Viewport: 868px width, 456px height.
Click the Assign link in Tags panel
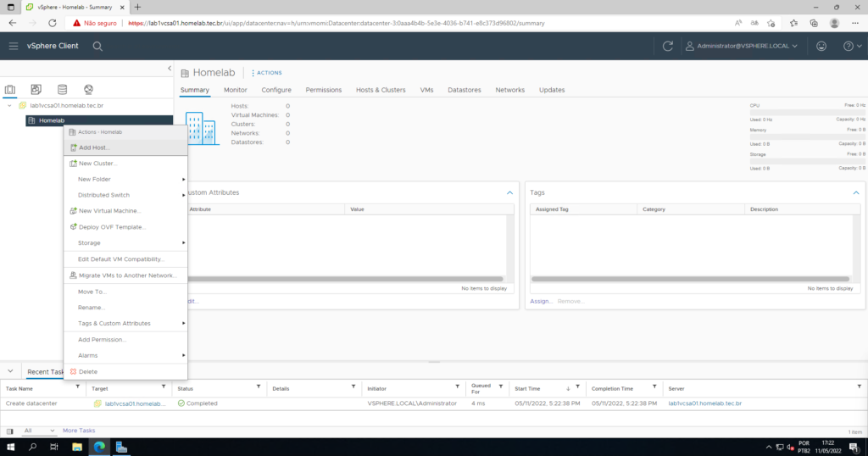pyautogui.click(x=541, y=301)
